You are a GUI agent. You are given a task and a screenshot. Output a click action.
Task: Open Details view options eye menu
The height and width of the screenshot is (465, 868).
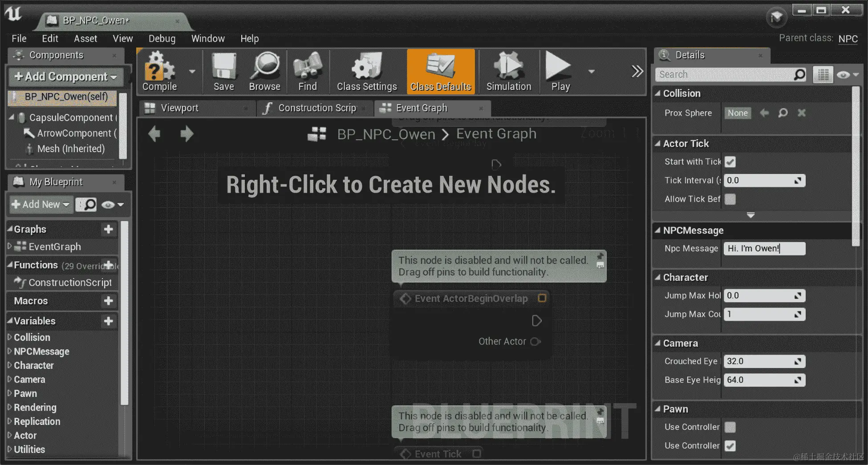(x=847, y=75)
